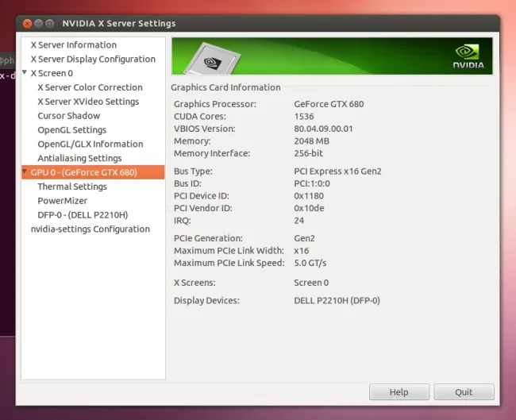Image resolution: width=516 pixels, height=420 pixels.
Task: Open OpenGL Settings page
Action: [72, 129]
